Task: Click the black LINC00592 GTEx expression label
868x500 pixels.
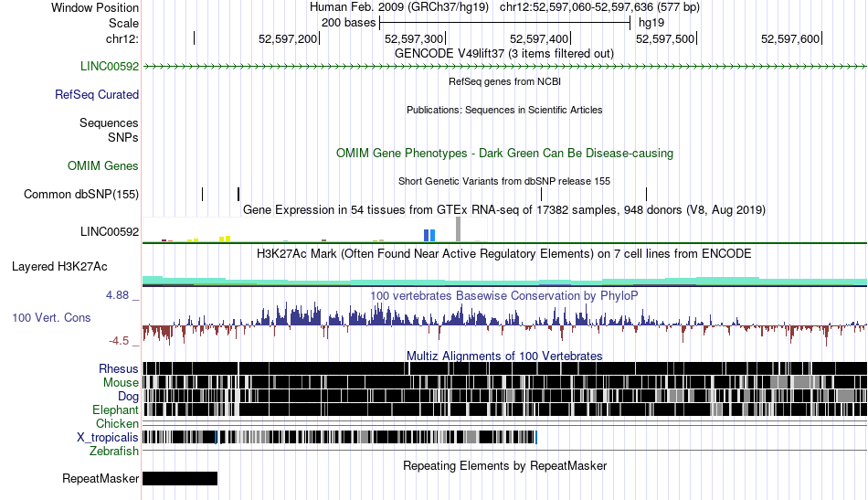Action: click(110, 231)
